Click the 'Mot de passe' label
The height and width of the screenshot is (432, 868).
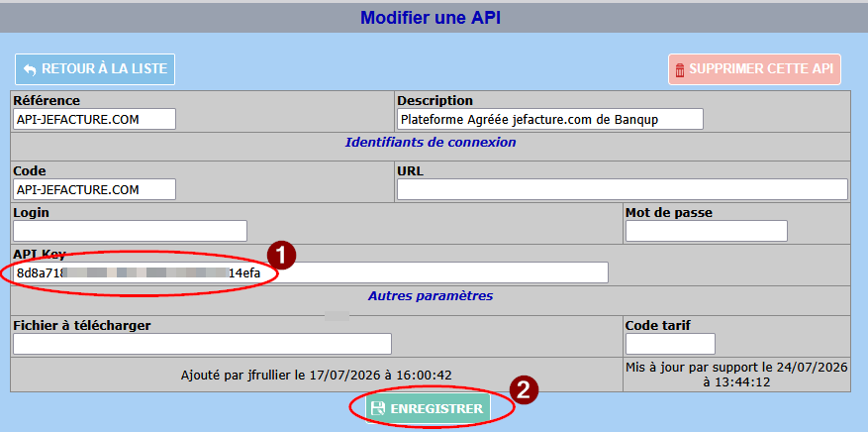click(669, 213)
